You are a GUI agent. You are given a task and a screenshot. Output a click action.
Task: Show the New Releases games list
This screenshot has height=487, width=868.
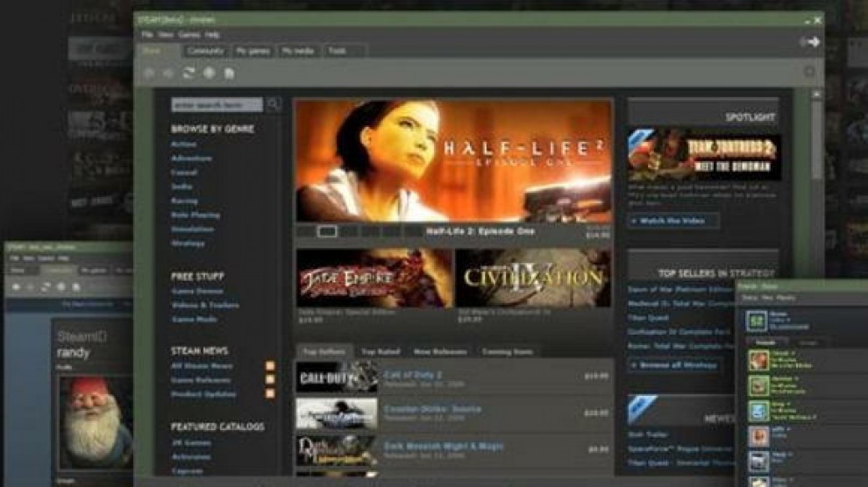(x=440, y=351)
